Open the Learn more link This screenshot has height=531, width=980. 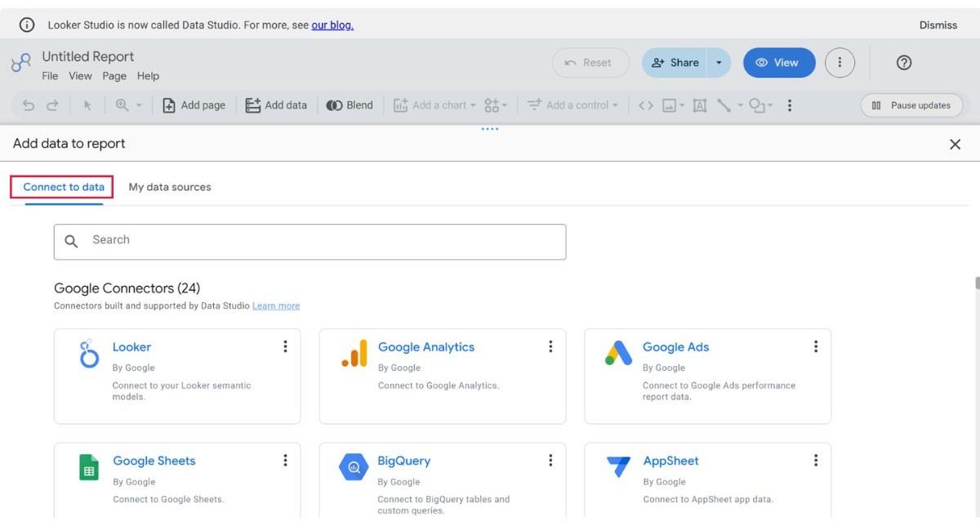click(x=276, y=306)
